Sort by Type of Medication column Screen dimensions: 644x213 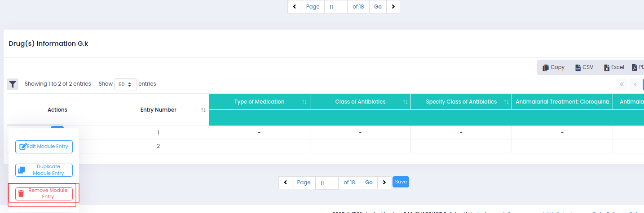point(304,102)
